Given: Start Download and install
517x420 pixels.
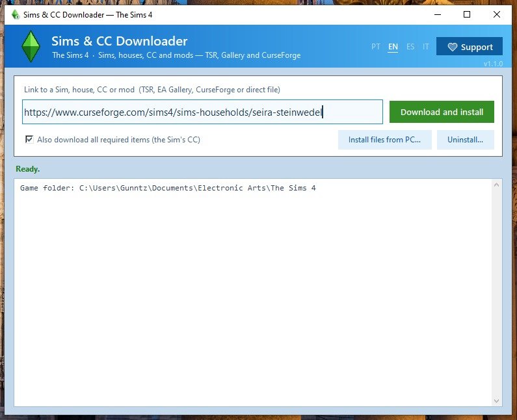Looking at the screenshot, I should point(442,112).
